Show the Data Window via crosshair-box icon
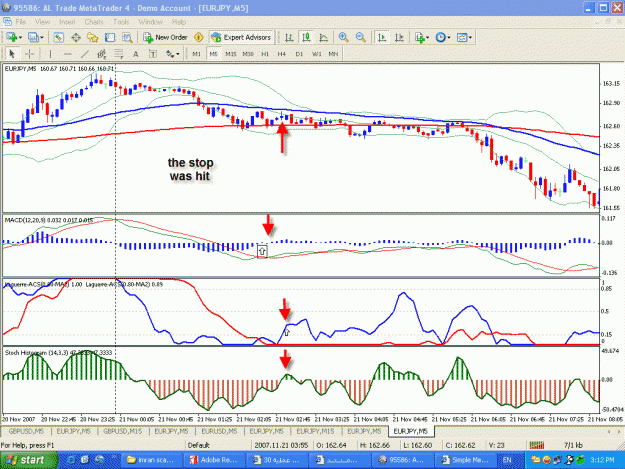625x469 pixels. (x=76, y=37)
